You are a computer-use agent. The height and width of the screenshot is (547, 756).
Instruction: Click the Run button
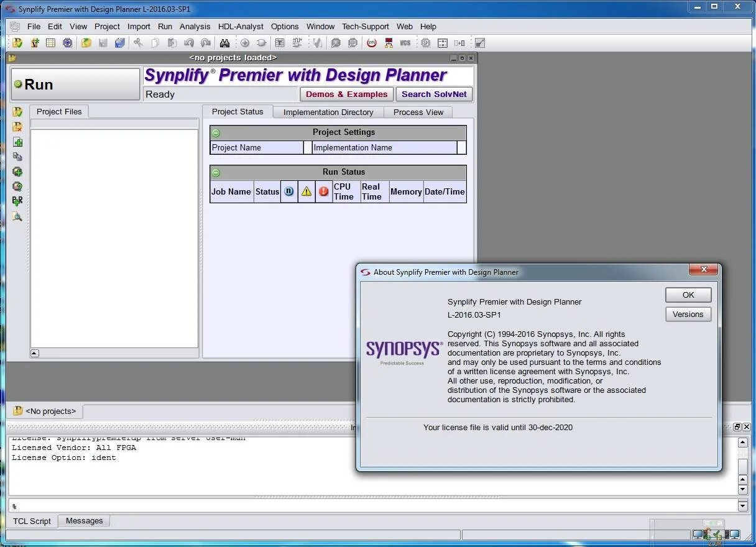tap(75, 84)
